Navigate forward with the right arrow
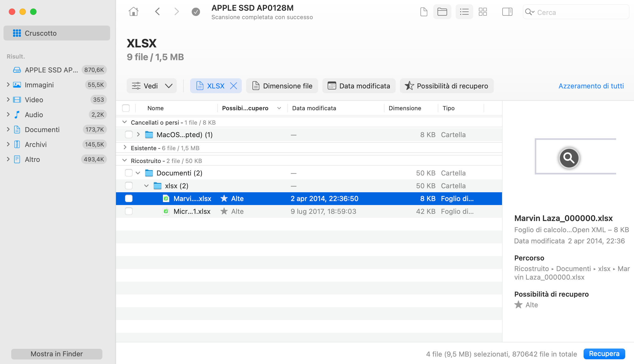This screenshot has width=634, height=364. point(176,12)
